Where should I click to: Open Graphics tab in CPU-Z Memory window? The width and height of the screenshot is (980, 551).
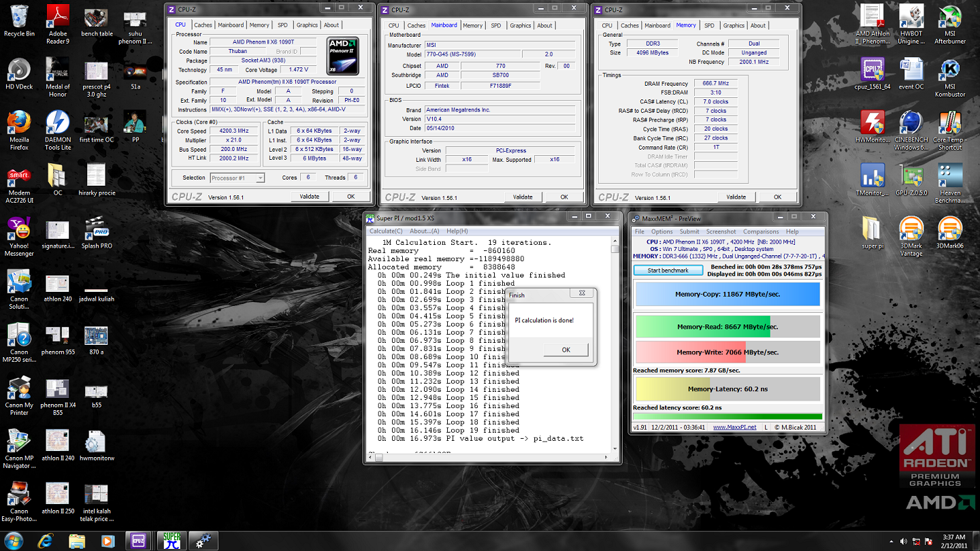coord(734,26)
